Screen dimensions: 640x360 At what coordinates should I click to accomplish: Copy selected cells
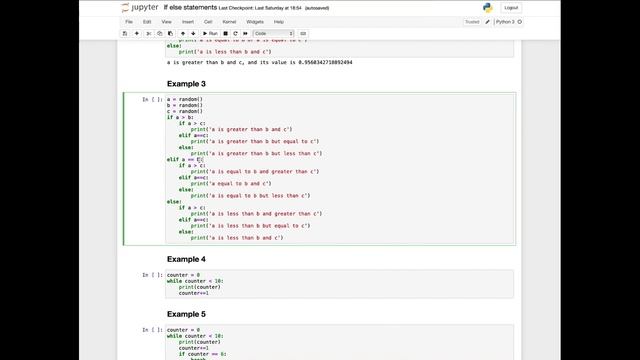tap(160, 33)
